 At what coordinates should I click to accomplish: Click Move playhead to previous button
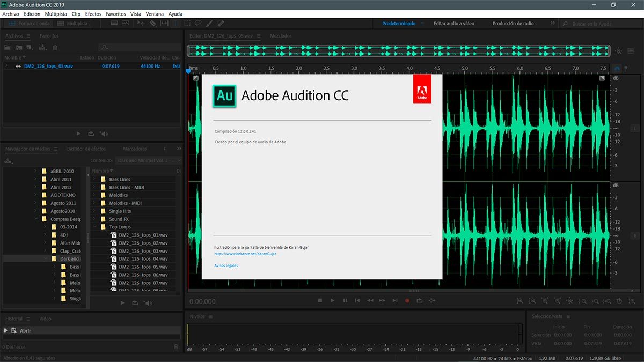click(x=357, y=301)
